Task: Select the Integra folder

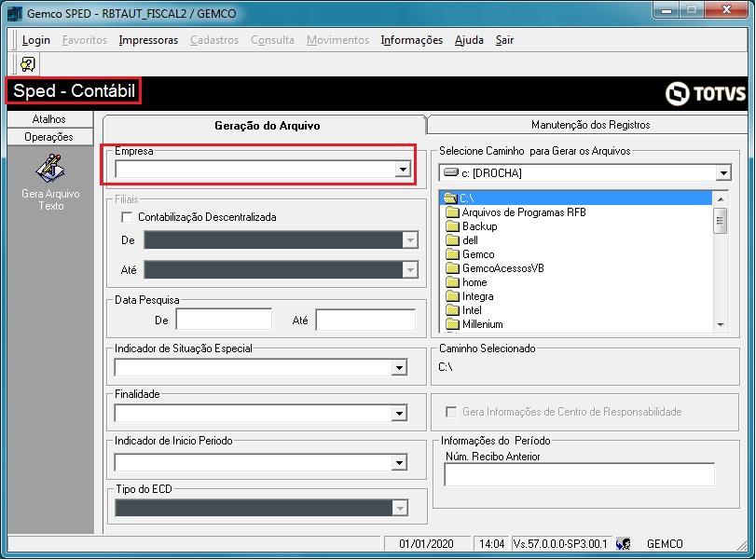Action: click(469, 296)
